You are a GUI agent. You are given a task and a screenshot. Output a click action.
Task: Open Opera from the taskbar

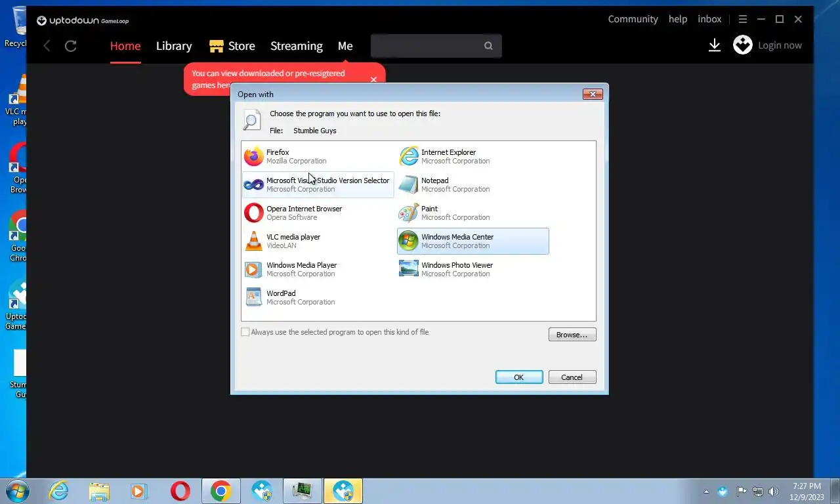(x=180, y=491)
